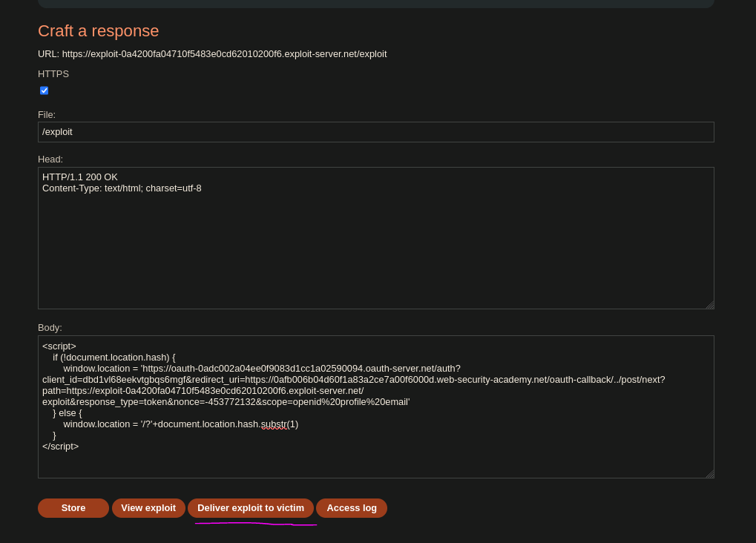The width and height of the screenshot is (756, 543).
Task: Click the 'Craft a response' heading
Action: click(x=99, y=31)
